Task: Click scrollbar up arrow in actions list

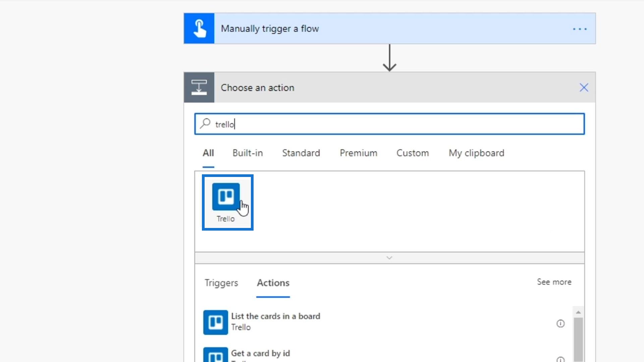Action: (578, 312)
